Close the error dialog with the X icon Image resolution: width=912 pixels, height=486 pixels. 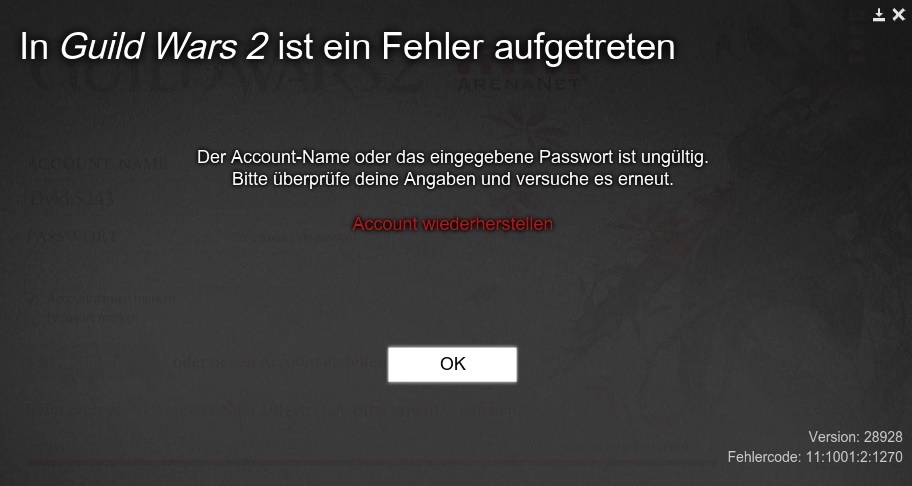click(899, 15)
